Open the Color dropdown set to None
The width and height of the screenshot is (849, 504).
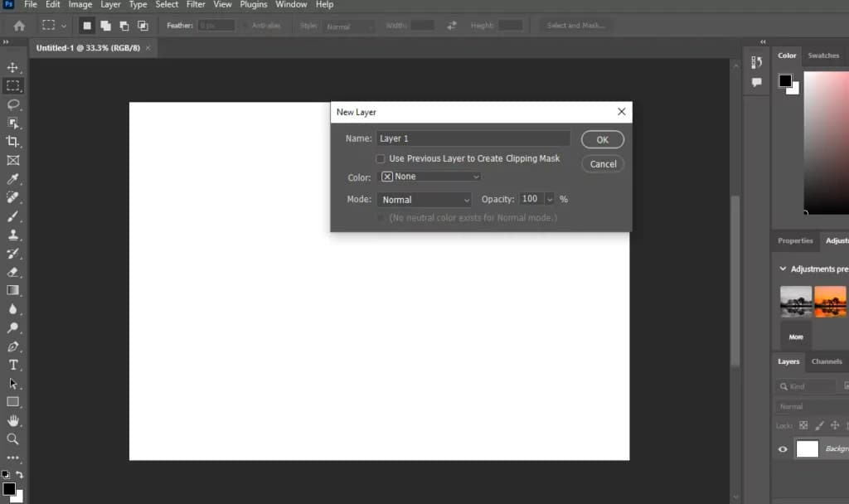[429, 177]
